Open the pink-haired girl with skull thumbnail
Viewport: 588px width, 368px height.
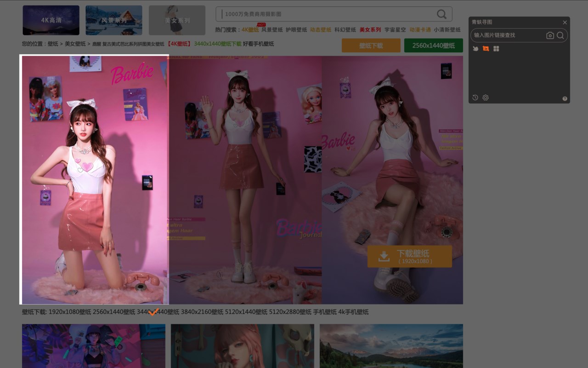coord(243,346)
